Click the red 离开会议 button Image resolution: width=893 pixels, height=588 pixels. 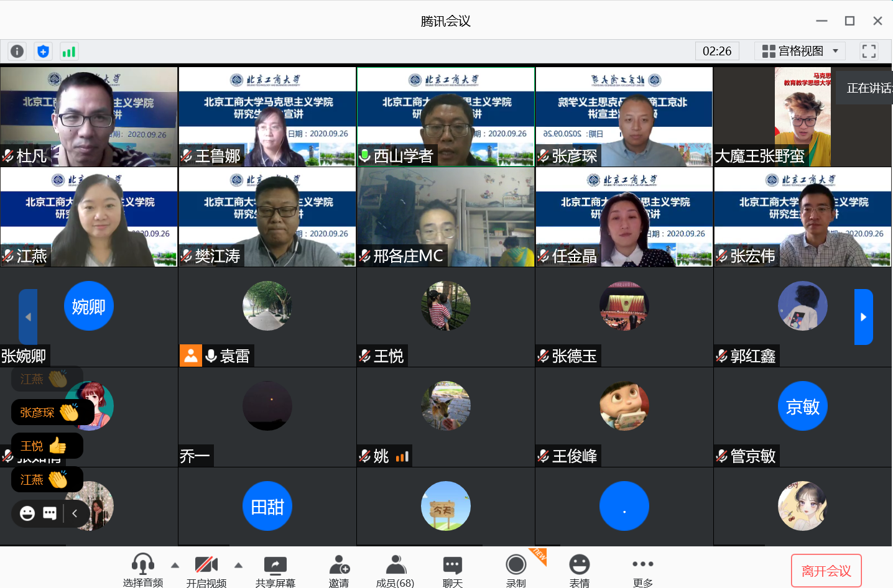tap(826, 571)
